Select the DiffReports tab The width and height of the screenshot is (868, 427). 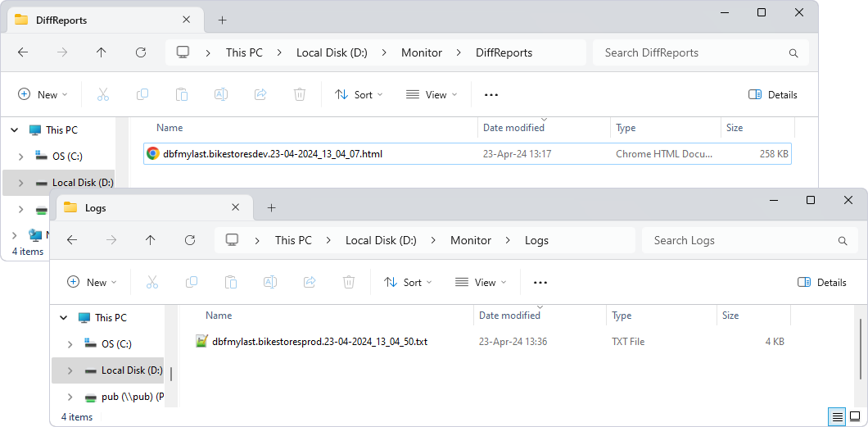103,20
